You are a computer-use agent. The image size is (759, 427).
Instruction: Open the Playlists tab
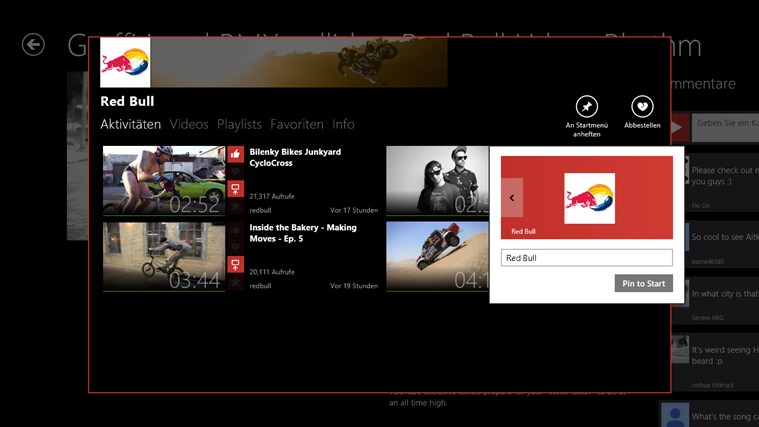pyautogui.click(x=239, y=124)
